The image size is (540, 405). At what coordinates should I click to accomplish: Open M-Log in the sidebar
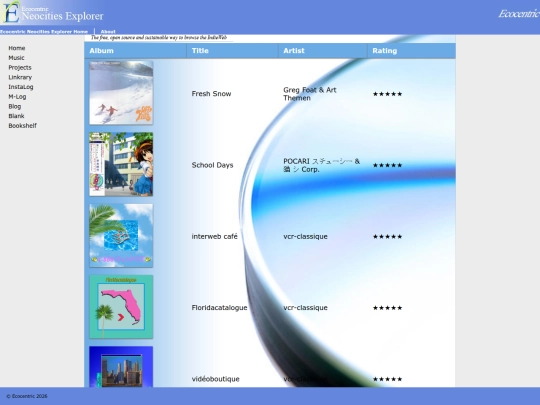tap(17, 96)
